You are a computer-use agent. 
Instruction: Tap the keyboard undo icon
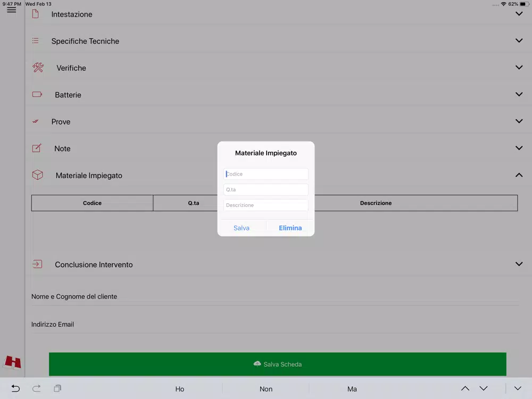(15, 388)
